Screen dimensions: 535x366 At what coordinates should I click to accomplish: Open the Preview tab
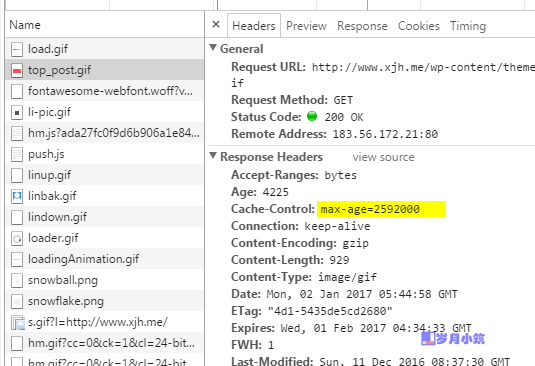tap(306, 26)
